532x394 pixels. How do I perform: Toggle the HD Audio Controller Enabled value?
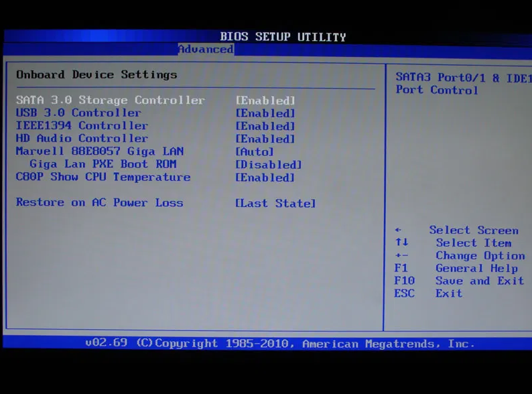[265, 139]
